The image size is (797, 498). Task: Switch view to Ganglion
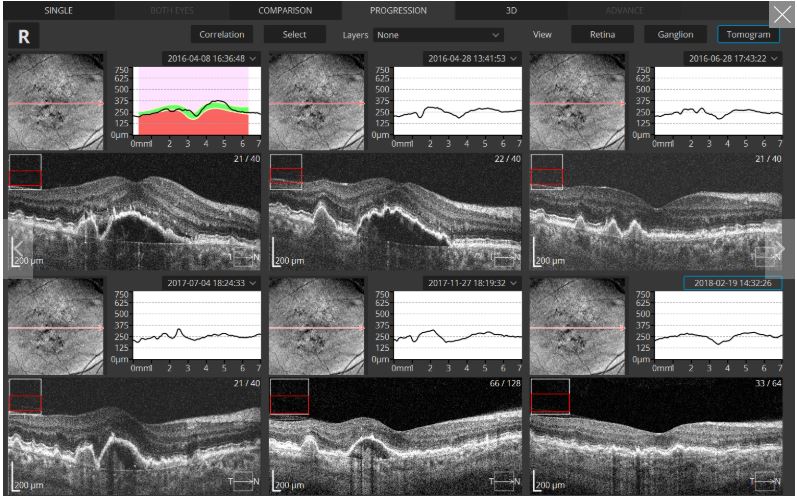point(674,34)
